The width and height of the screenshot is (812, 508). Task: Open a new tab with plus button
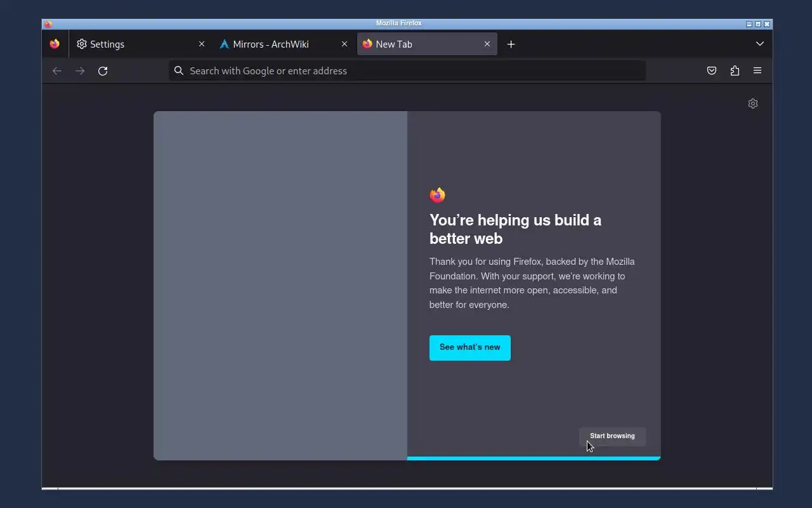(x=511, y=44)
